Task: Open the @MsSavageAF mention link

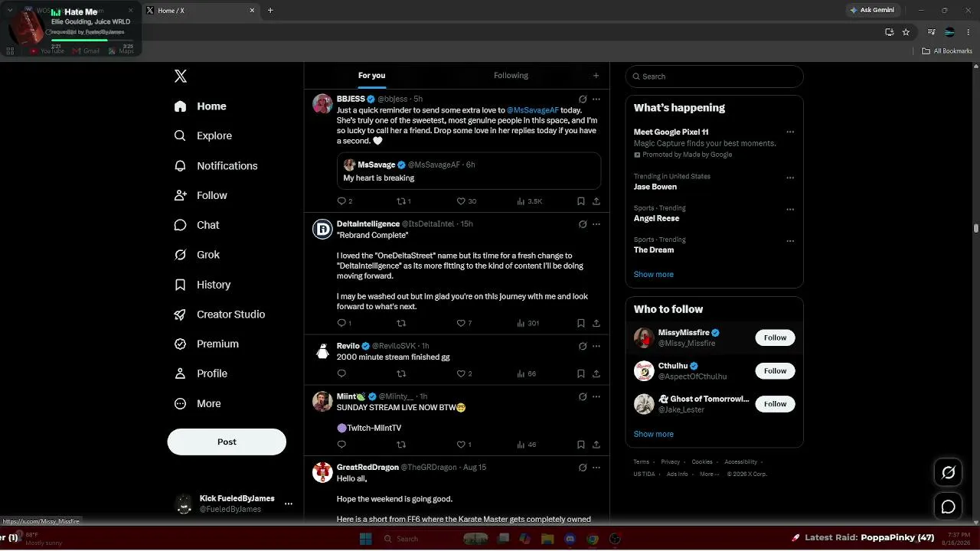Action: (x=532, y=110)
